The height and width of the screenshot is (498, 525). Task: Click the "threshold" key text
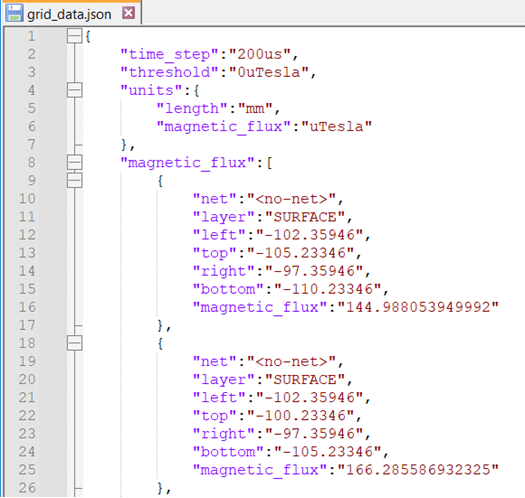170,72
